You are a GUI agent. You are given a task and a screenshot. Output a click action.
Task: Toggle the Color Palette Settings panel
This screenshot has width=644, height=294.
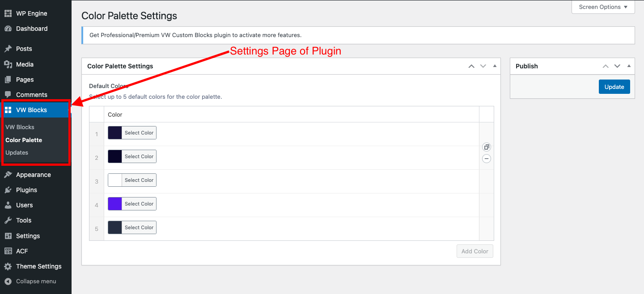click(495, 66)
